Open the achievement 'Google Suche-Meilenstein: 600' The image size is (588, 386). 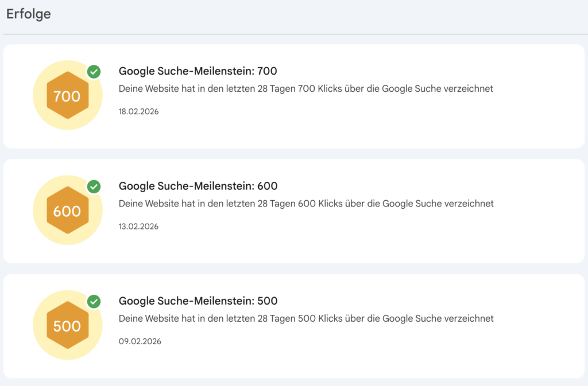[x=198, y=186]
